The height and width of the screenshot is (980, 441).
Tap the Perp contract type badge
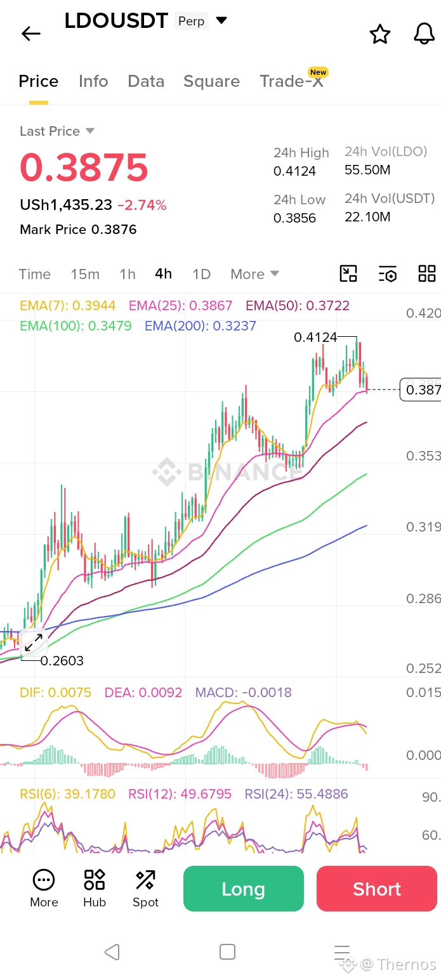(x=191, y=21)
